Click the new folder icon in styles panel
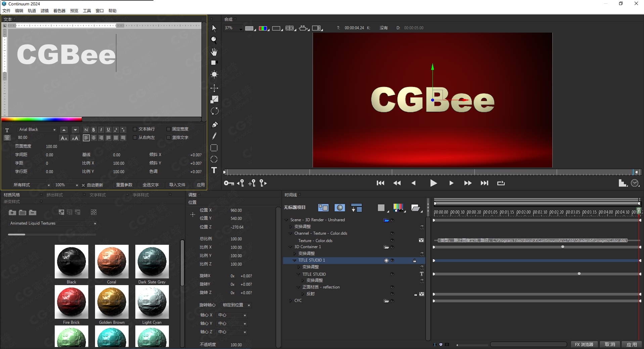The height and width of the screenshot is (349, 644). (12, 212)
